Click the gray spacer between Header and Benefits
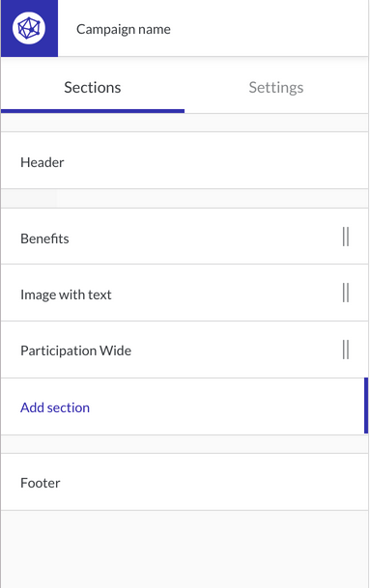The width and height of the screenshot is (370, 588). 185,198
